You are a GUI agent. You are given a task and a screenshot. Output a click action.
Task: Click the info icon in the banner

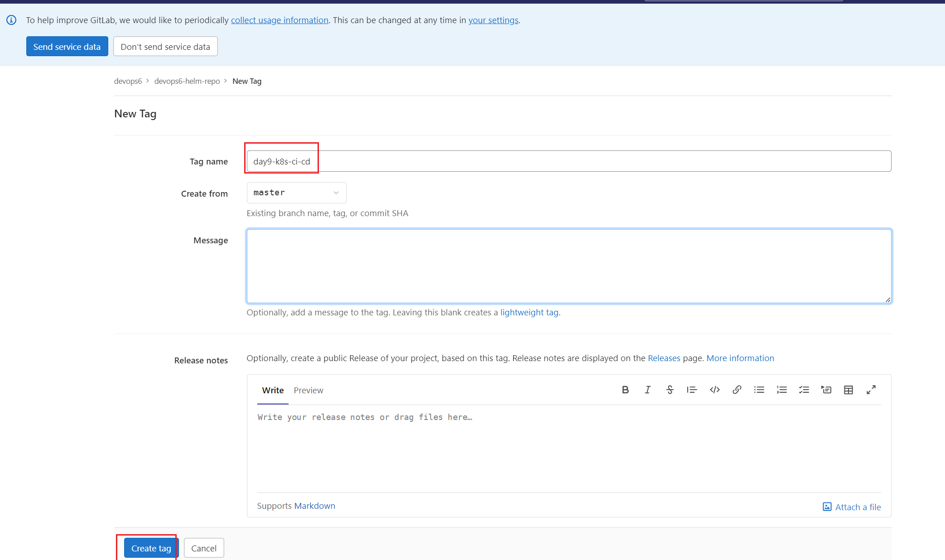point(11,20)
